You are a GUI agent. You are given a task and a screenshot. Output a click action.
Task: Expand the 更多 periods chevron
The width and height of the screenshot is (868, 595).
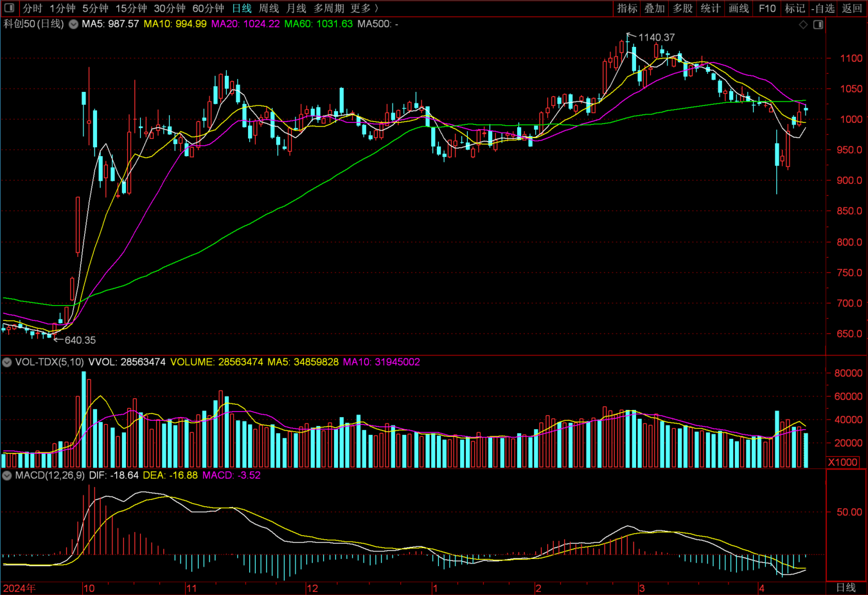[376, 8]
